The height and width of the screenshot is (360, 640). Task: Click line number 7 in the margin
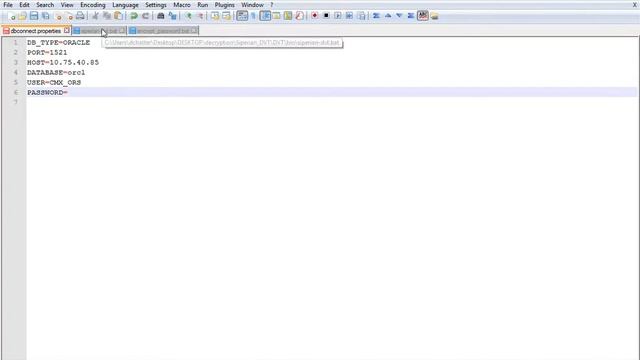tap(16, 102)
